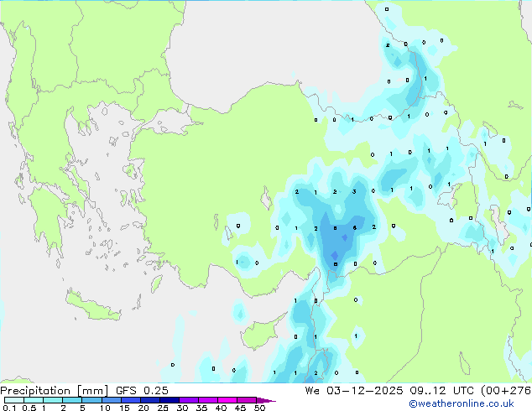Click the legend label '50'
The height and width of the screenshot is (411, 532).
click(x=259, y=408)
